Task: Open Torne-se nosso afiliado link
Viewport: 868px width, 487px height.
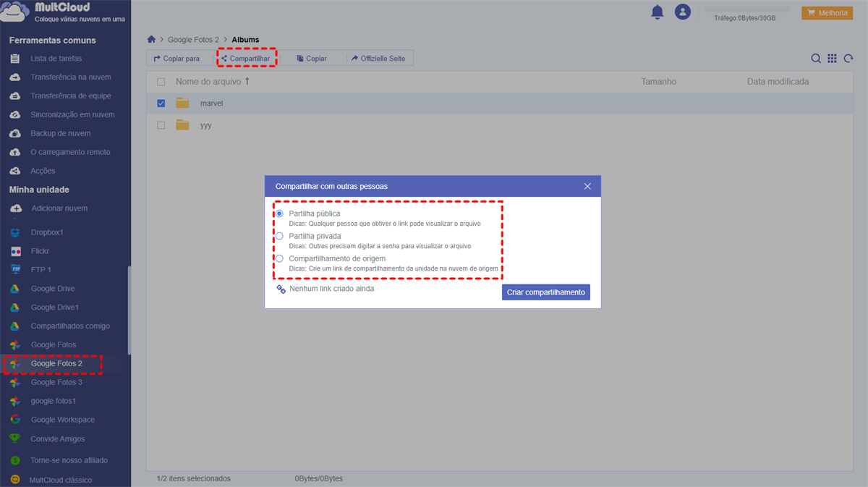Action: pos(69,460)
